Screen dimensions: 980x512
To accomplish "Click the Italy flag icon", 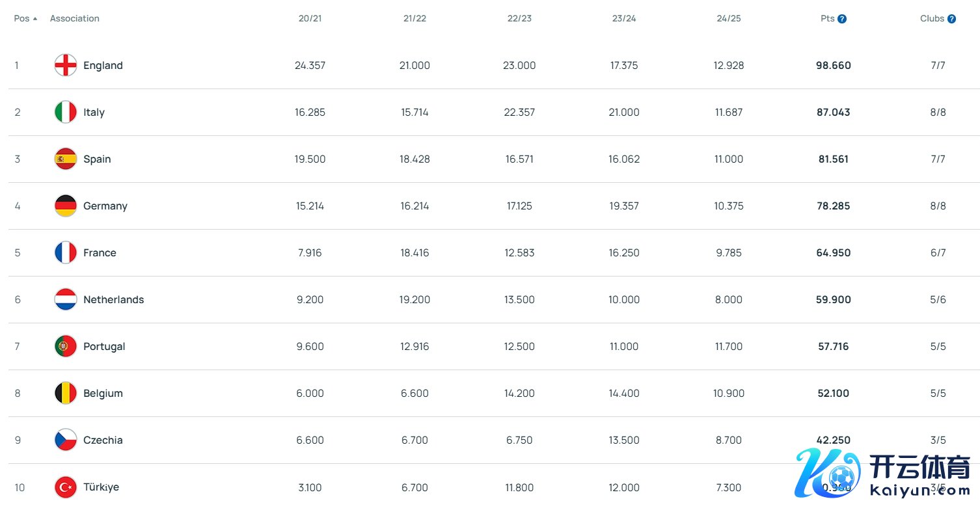I will tap(66, 112).
